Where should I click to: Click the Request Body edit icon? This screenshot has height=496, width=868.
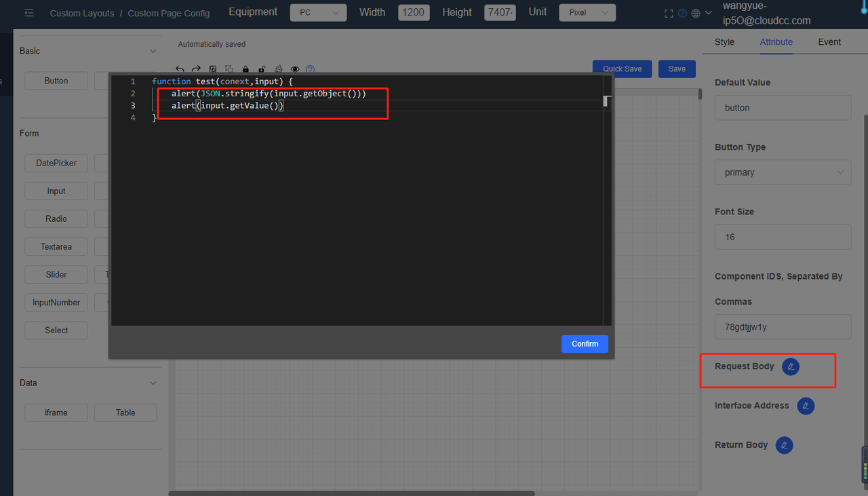(790, 367)
